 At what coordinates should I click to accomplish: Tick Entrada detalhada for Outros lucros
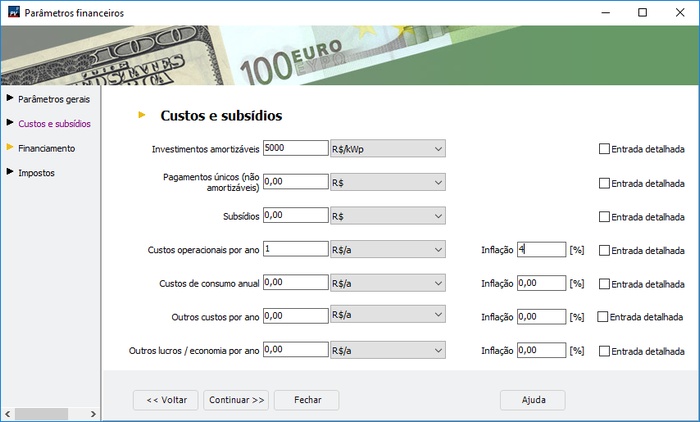(604, 351)
